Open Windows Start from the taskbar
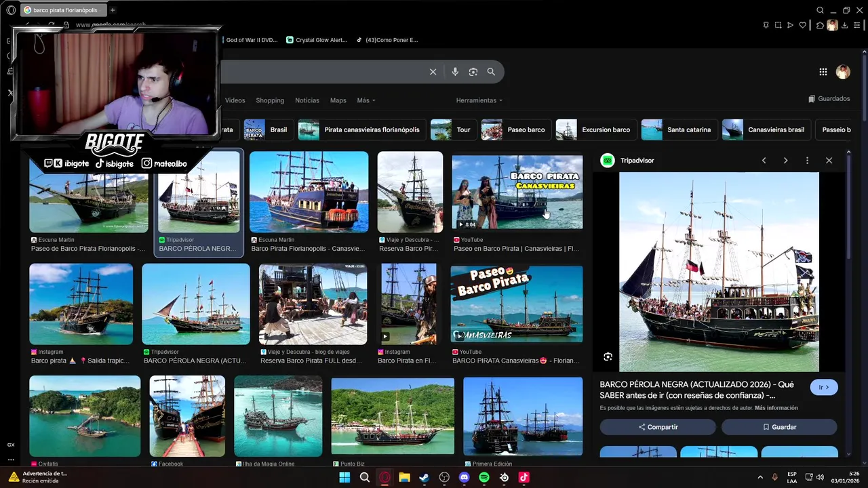868x488 pixels. [x=344, y=477]
